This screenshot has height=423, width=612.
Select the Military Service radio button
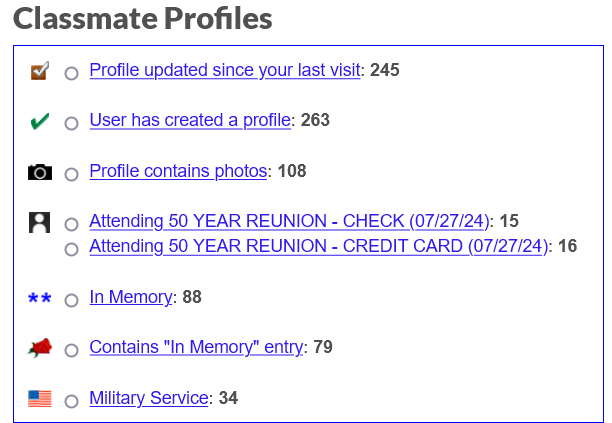[71, 401]
